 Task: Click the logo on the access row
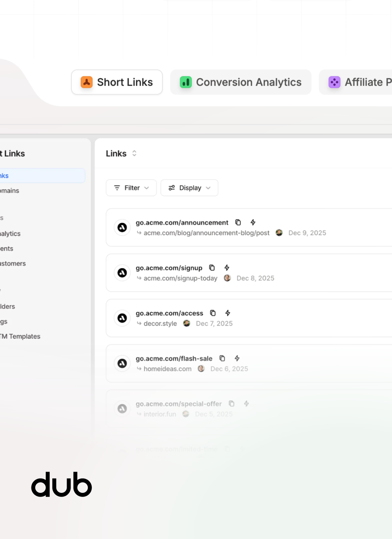pyautogui.click(x=122, y=318)
